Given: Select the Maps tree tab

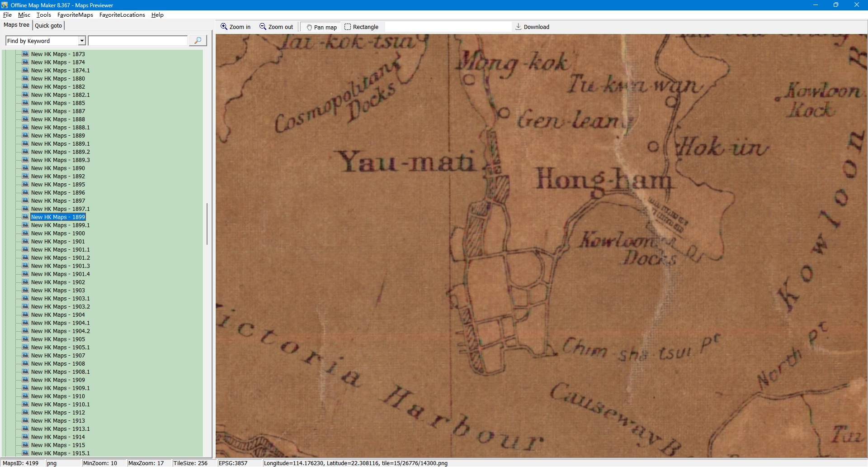Looking at the screenshot, I should click(x=17, y=25).
